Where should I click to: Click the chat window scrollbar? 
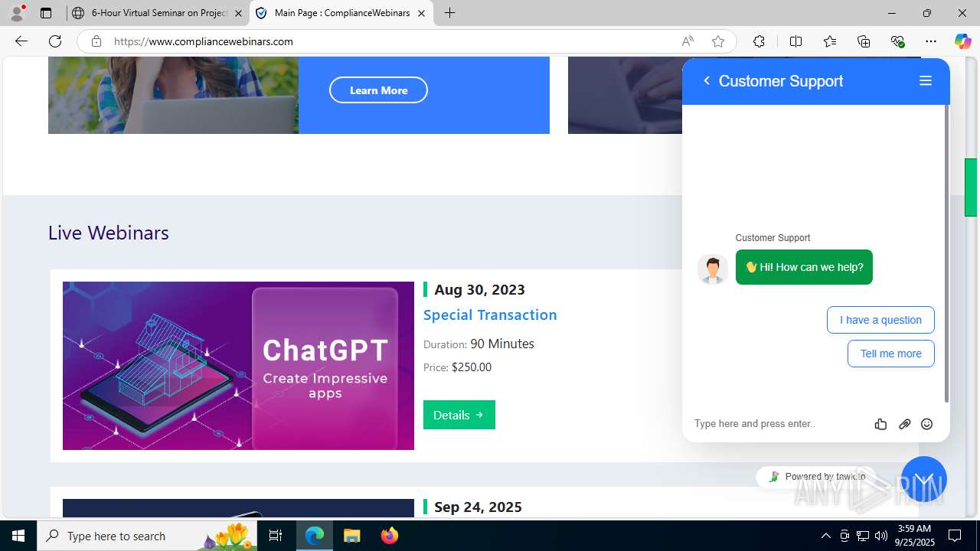(x=946, y=254)
